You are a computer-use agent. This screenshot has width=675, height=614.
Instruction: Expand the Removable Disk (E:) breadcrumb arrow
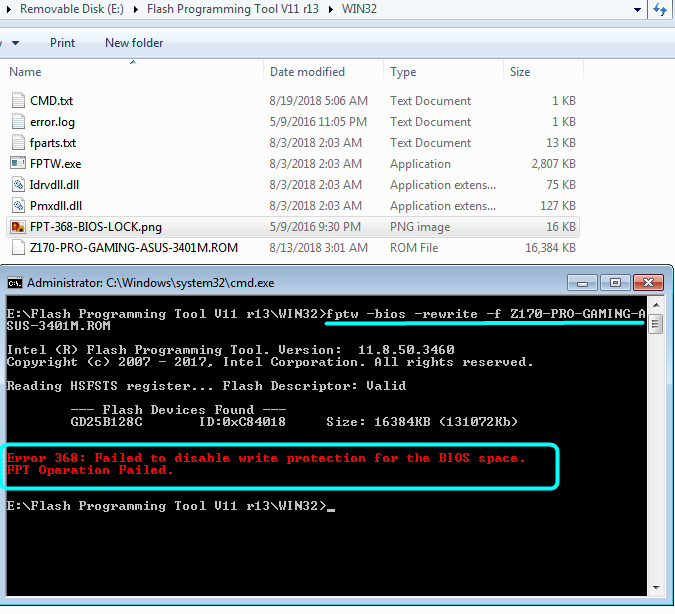point(136,9)
